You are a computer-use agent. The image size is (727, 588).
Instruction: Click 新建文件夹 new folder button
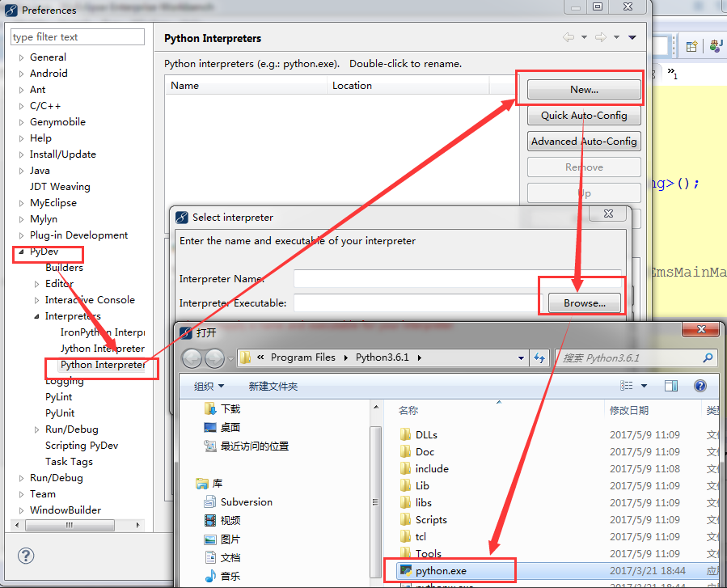click(273, 387)
